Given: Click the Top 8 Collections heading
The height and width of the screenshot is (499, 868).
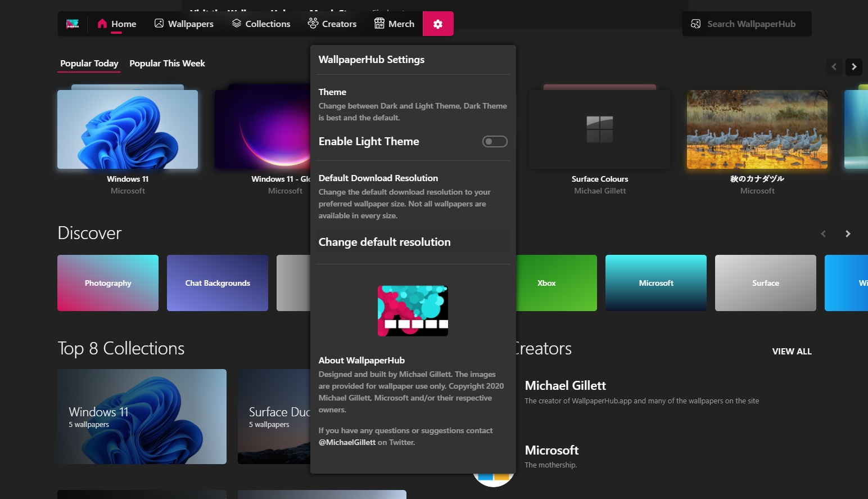Looking at the screenshot, I should (x=121, y=348).
